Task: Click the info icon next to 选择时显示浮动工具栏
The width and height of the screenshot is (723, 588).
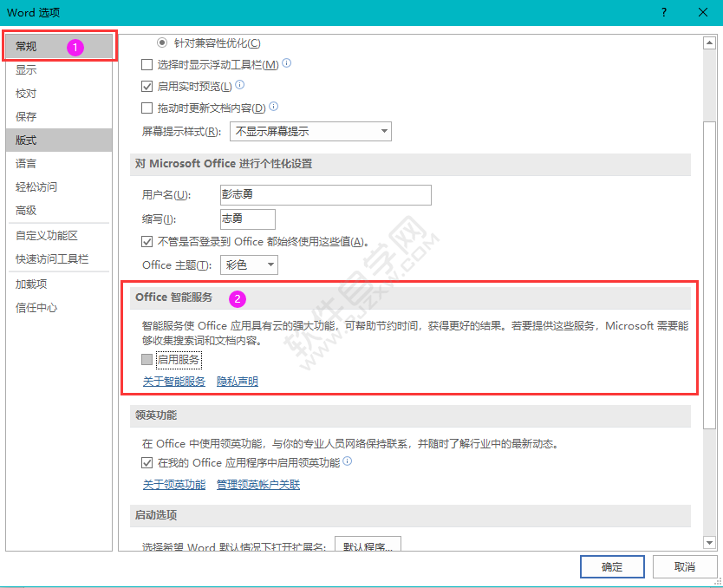Action: tap(285, 62)
